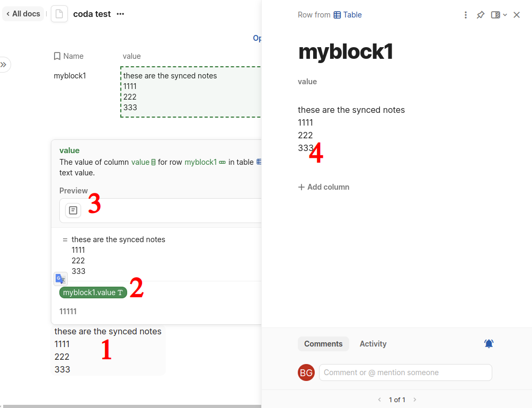Open the Table link in row header

pyautogui.click(x=348, y=15)
